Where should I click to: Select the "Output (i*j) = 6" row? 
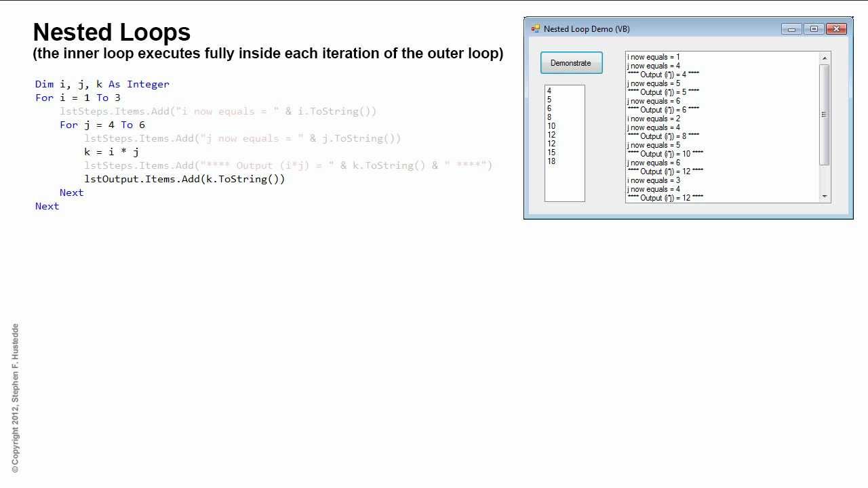pyautogui.click(x=723, y=110)
